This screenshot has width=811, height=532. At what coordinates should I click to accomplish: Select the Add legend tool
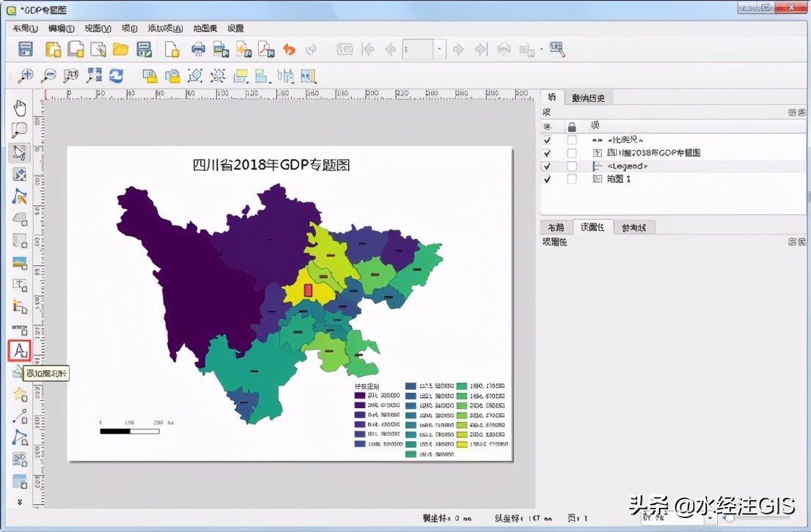pyautogui.click(x=20, y=306)
